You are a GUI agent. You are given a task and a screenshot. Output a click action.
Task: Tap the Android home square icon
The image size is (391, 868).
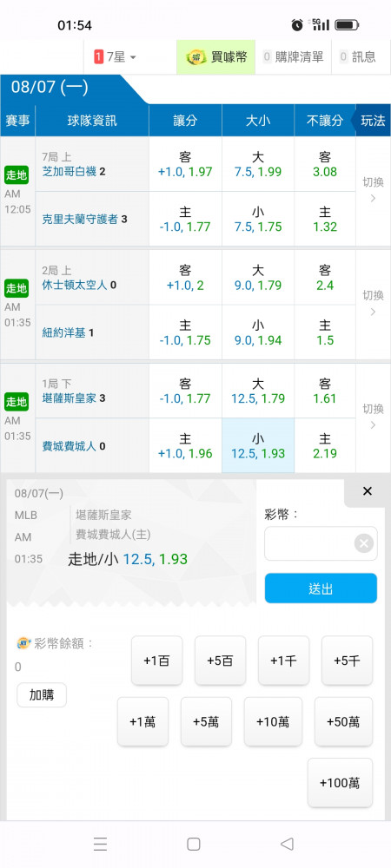(193, 844)
